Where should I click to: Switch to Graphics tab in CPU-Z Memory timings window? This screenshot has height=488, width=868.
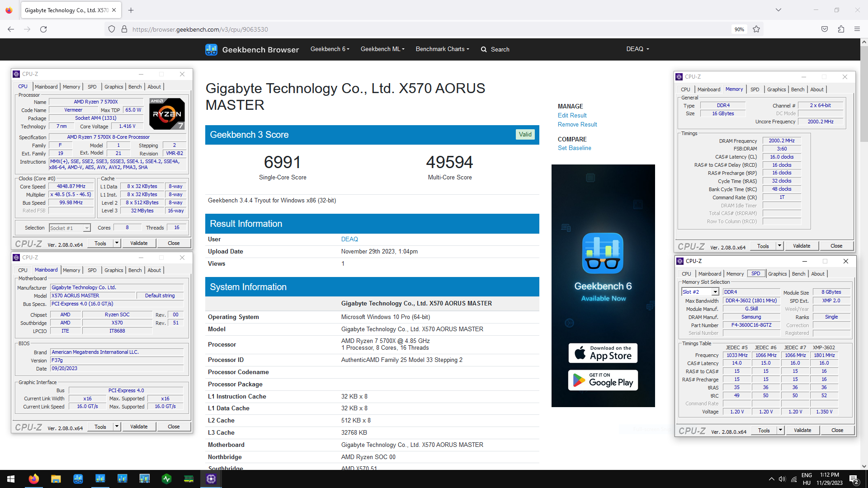tap(776, 89)
